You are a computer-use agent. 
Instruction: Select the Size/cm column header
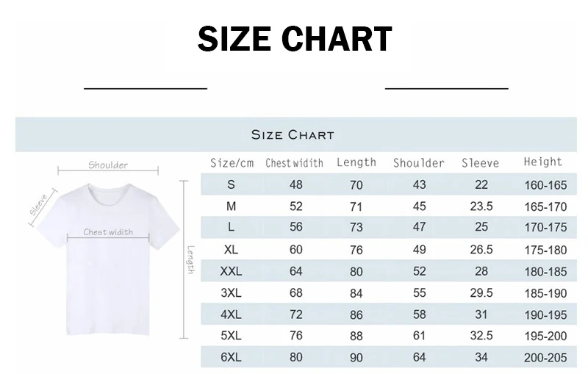point(232,163)
